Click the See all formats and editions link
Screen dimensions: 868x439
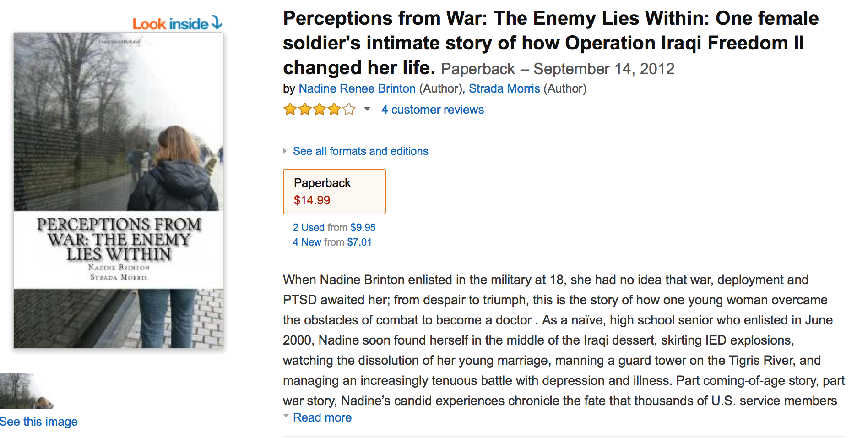360,151
